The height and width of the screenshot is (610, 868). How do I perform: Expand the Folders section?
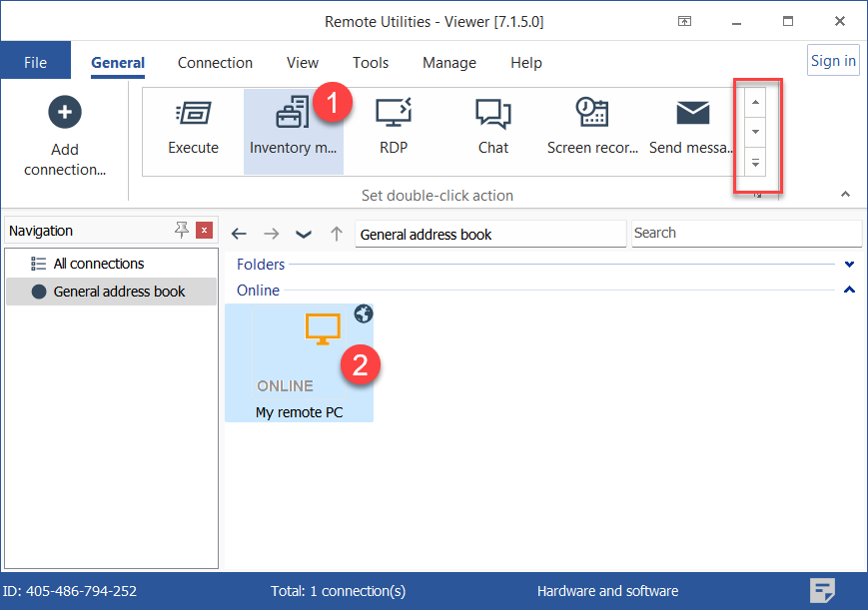click(x=849, y=265)
